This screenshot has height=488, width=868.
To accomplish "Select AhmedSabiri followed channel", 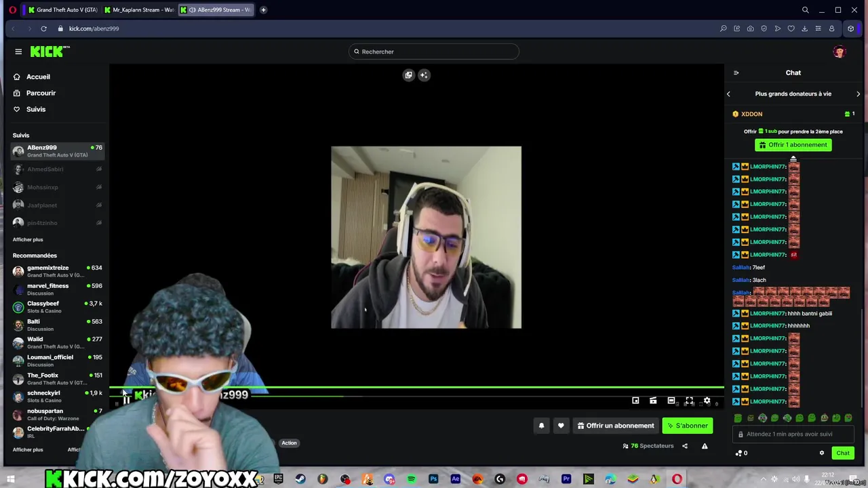I will 58,169.
